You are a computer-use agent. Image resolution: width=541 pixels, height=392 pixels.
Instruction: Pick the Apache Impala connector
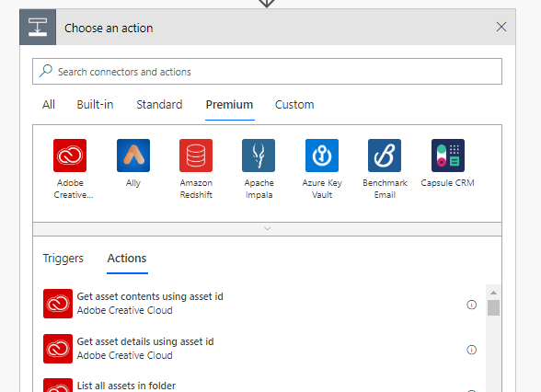(259, 156)
